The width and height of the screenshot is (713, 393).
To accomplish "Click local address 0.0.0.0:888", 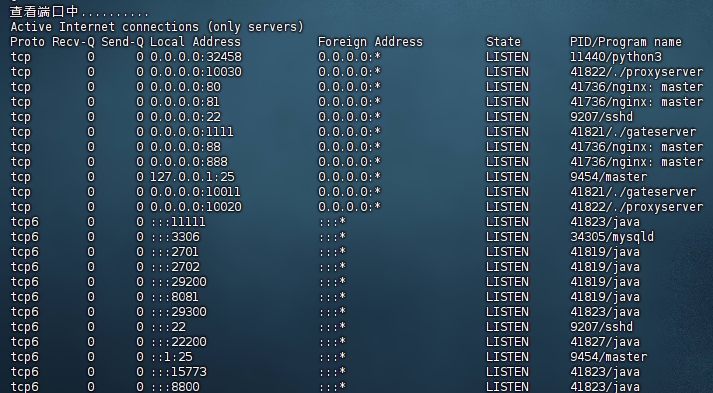I will coord(189,162).
